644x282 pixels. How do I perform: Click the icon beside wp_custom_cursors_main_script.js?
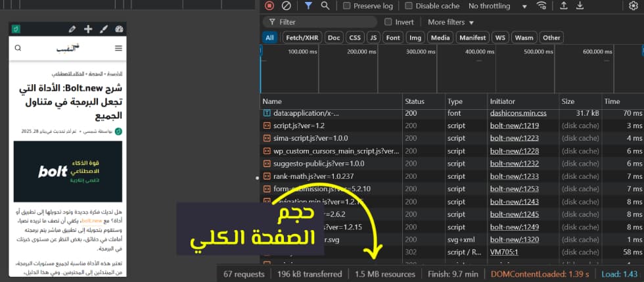point(267,151)
